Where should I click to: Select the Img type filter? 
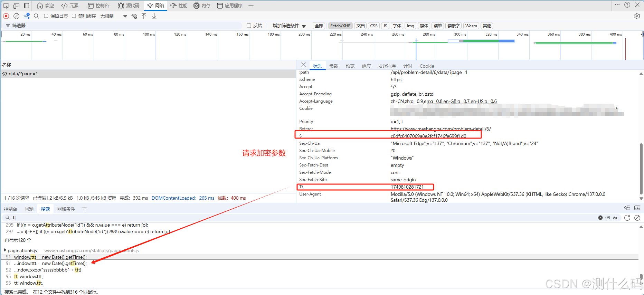(410, 26)
